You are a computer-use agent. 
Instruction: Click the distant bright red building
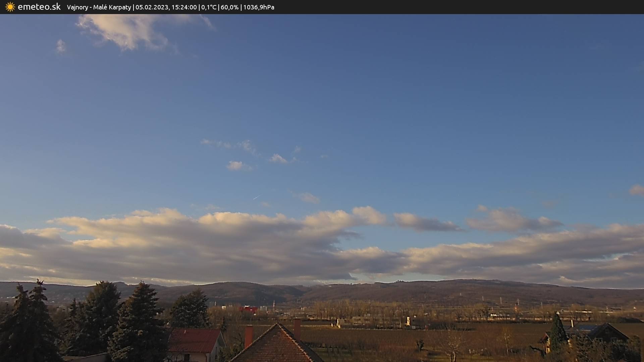point(249,309)
